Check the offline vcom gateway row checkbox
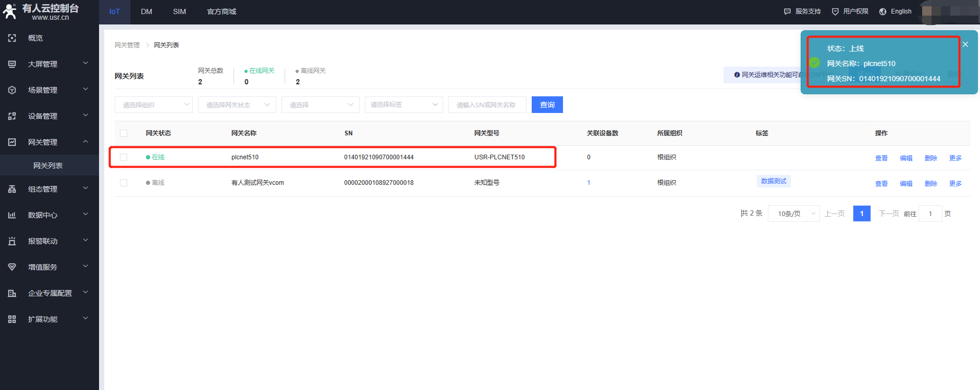This screenshot has width=980, height=390. [124, 183]
